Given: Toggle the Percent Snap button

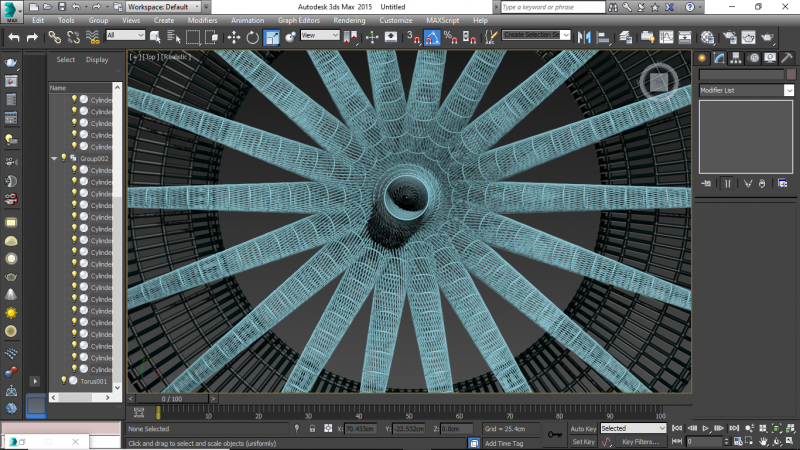Looking at the screenshot, I should click(x=451, y=37).
